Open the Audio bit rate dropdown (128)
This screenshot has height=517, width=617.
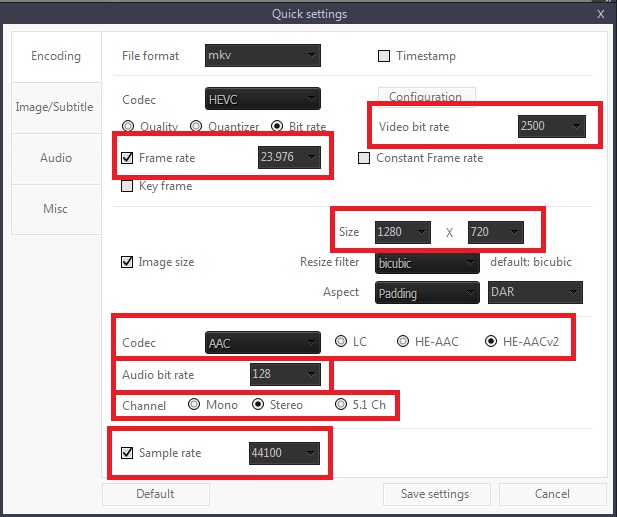285,374
